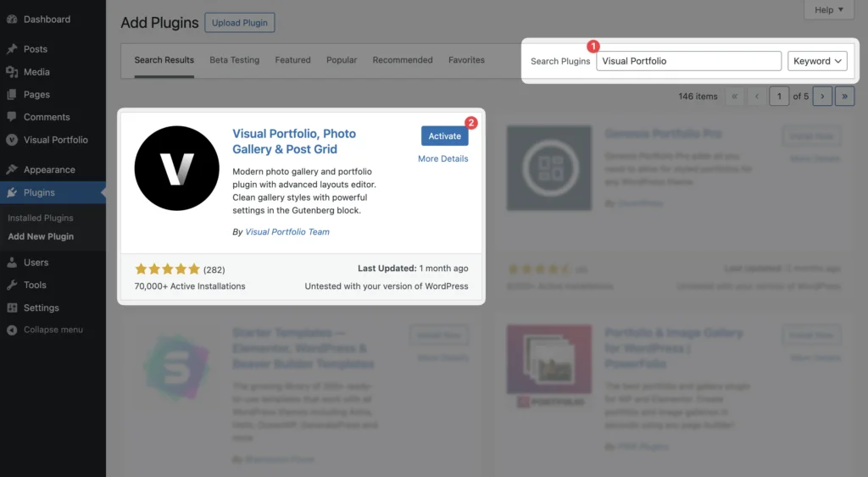Click Untested with your version text on Visual Portfolio
Screen dimensions: 868x477
pyautogui.click(x=387, y=286)
